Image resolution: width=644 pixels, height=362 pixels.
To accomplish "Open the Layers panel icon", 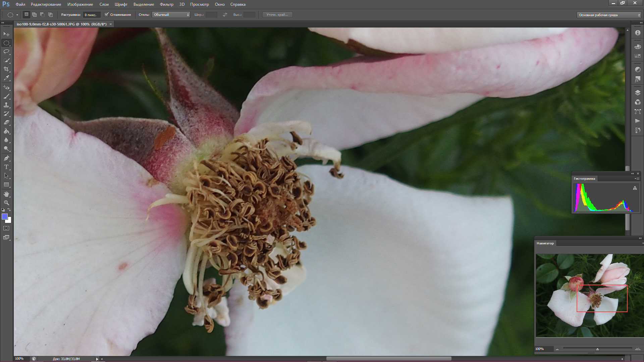I will [638, 93].
